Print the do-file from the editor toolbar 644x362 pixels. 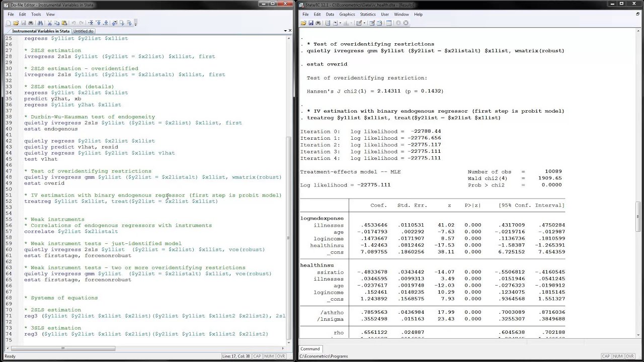[x=31, y=23]
